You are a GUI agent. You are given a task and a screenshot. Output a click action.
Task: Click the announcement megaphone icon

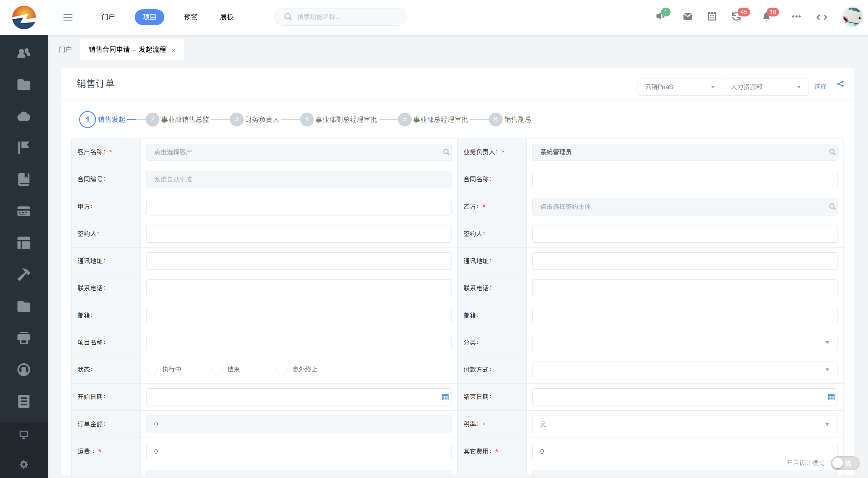660,17
